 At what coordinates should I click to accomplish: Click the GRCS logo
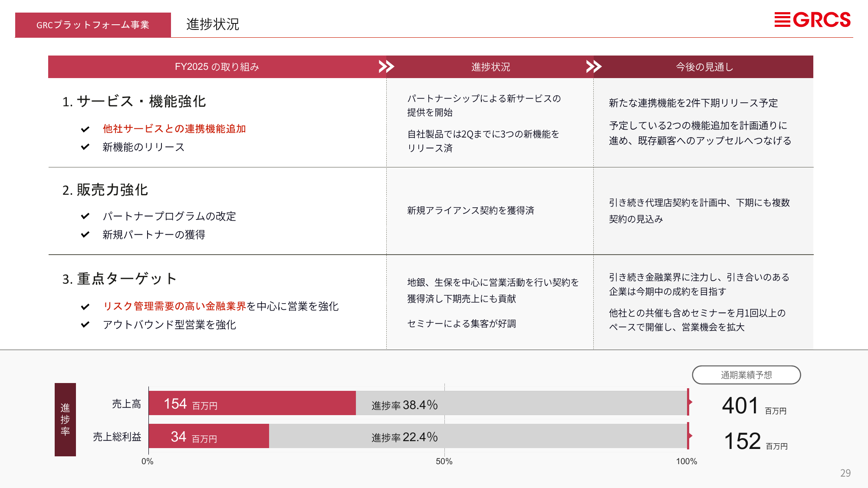812,20
